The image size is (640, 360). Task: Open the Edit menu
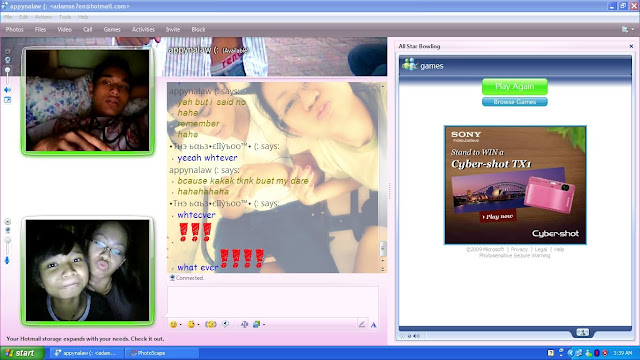pyautogui.click(x=23, y=17)
